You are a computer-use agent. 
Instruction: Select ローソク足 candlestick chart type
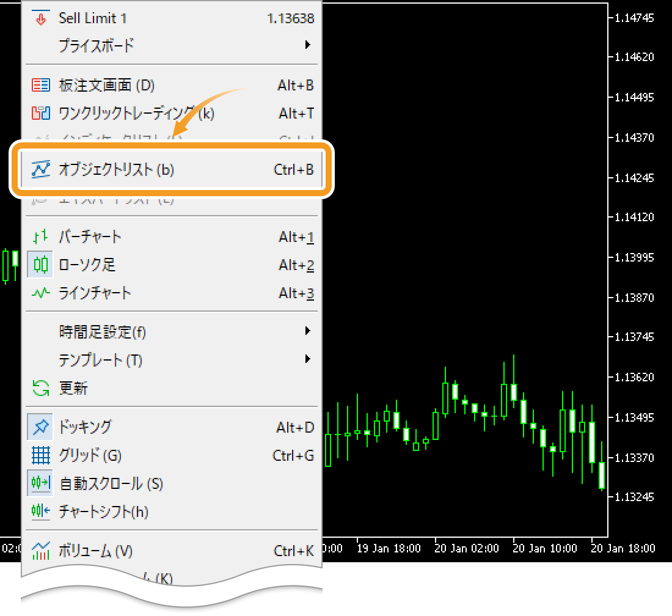(172, 265)
